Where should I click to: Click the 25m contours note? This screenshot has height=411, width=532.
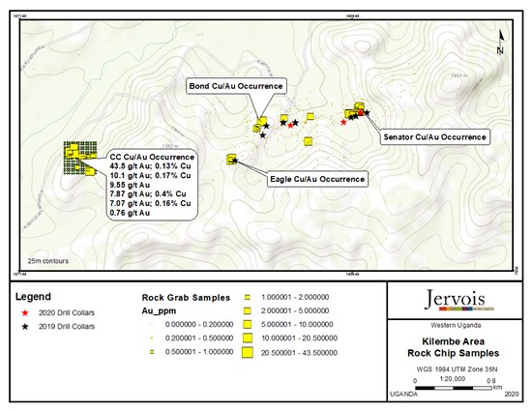click(x=48, y=261)
